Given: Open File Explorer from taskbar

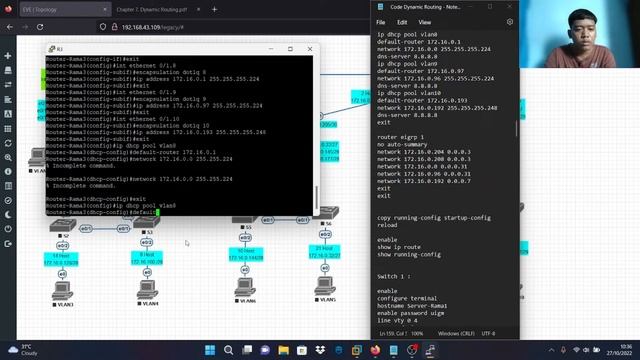Looking at the screenshot, I should (284, 350).
